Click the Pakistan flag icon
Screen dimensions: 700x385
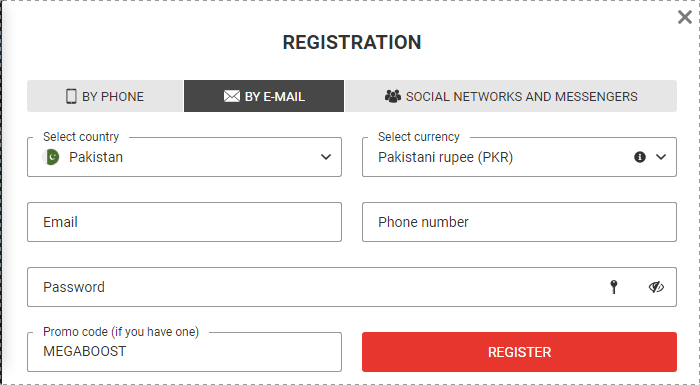tap(51, 157)
